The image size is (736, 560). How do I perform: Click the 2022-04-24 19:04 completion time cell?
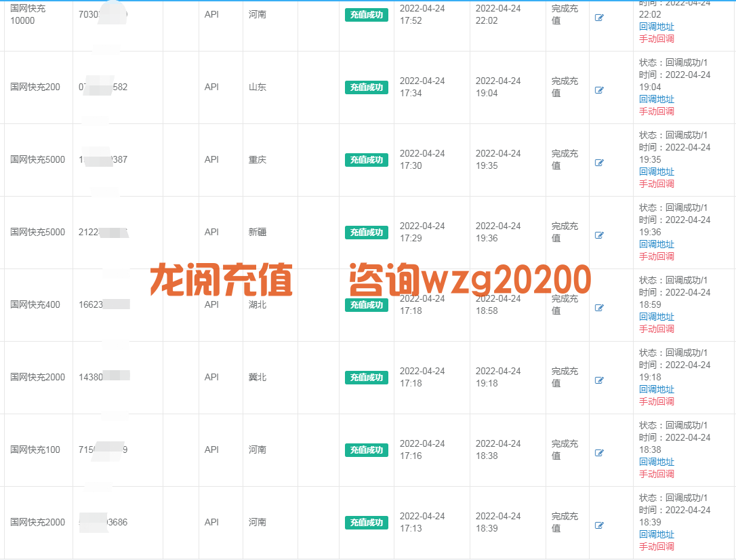[498, 87]
